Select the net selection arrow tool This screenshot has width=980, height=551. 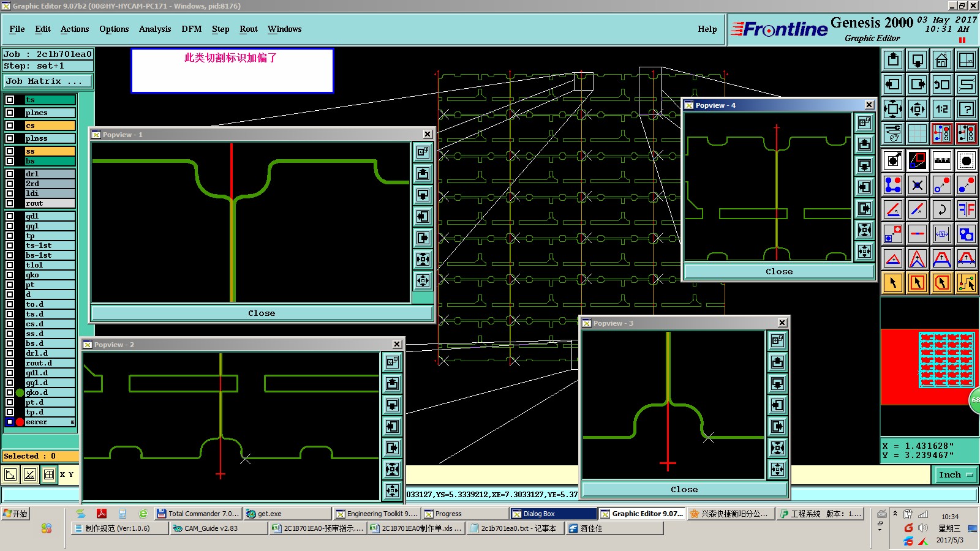(x=967, y=283)
